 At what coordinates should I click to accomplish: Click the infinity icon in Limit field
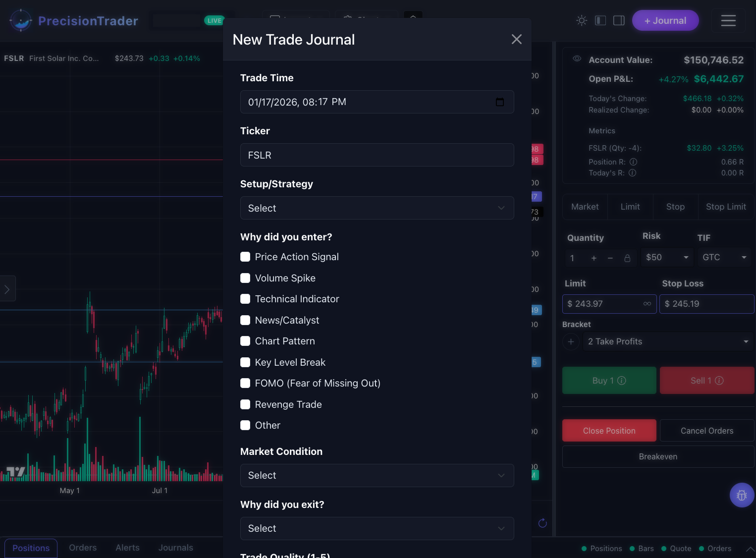tap(647, 304)
